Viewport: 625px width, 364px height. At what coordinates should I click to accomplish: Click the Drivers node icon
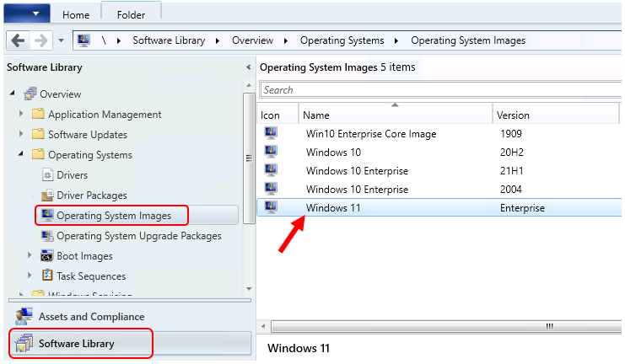47,174
